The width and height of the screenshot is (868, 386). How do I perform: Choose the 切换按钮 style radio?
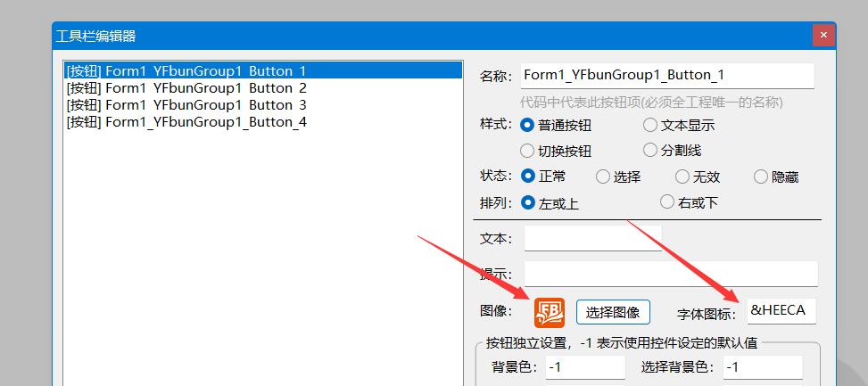point(527,151)
